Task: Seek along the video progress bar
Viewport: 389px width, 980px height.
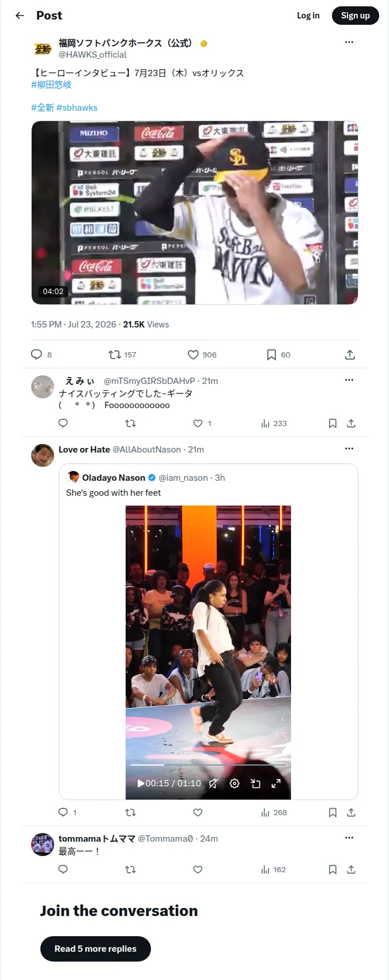Action: 208,764
